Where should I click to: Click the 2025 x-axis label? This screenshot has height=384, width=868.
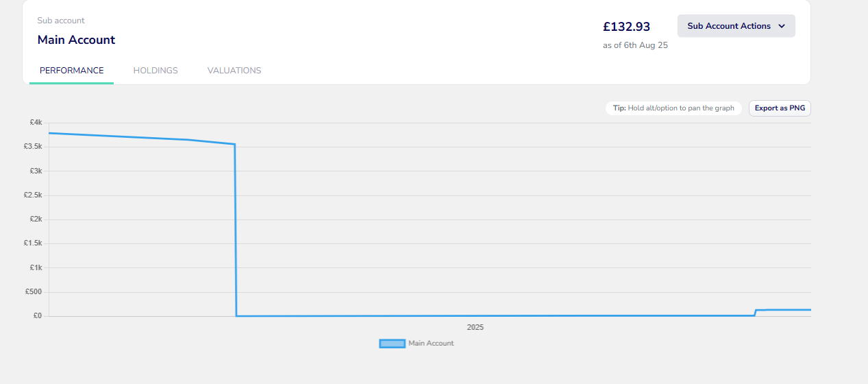[x=475, y=328]
